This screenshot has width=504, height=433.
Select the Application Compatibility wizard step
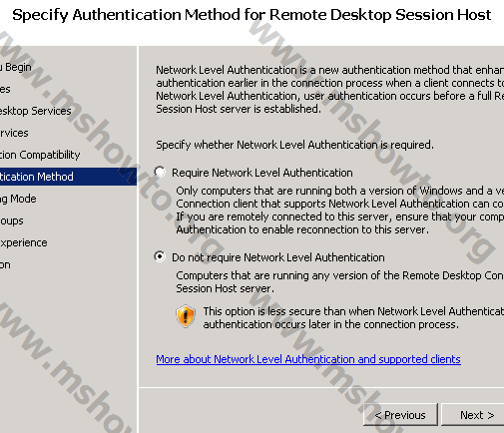40,155
